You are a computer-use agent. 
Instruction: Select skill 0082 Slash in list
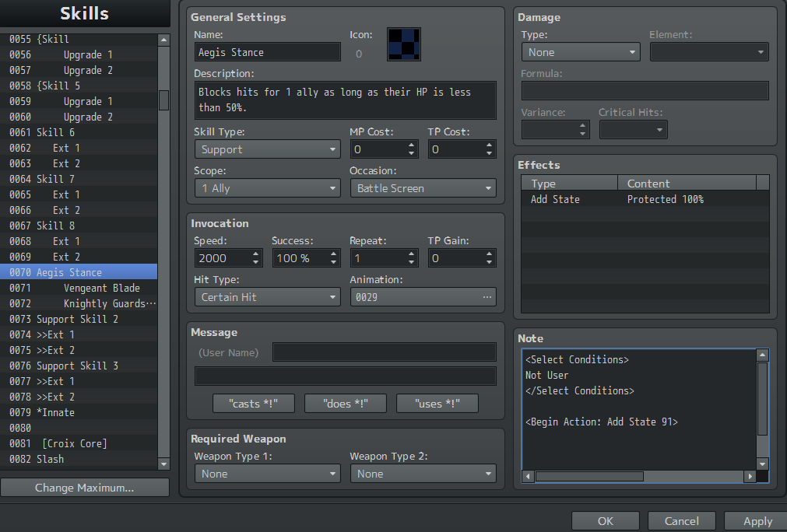tap(79, 459)
